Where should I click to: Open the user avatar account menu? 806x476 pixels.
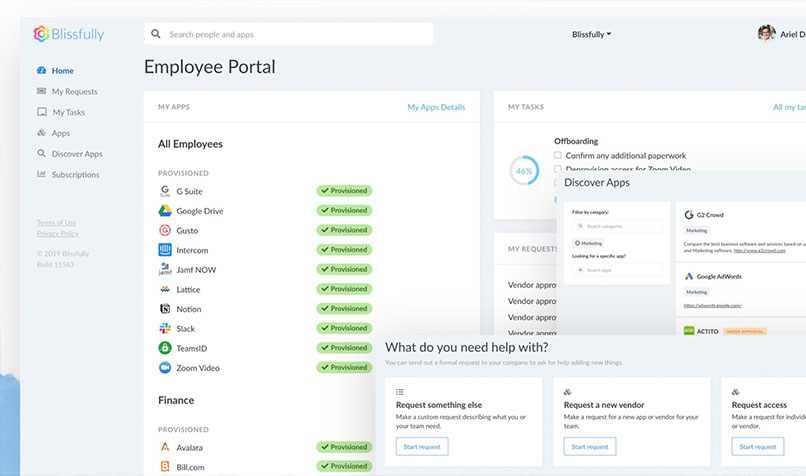pos(766,33)
